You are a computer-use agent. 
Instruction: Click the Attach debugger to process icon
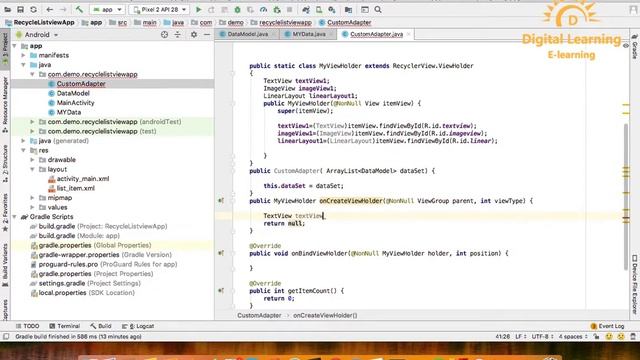(277, 9)
